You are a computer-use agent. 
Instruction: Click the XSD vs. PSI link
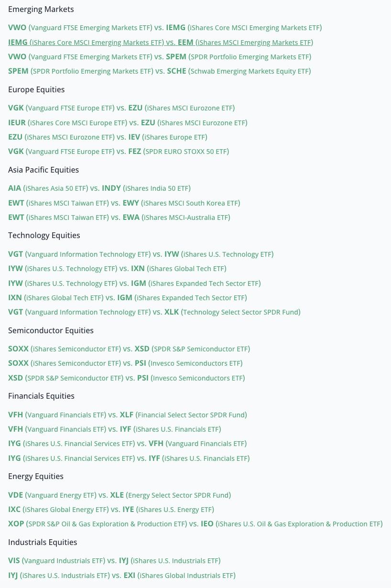(x=126, y=378)
